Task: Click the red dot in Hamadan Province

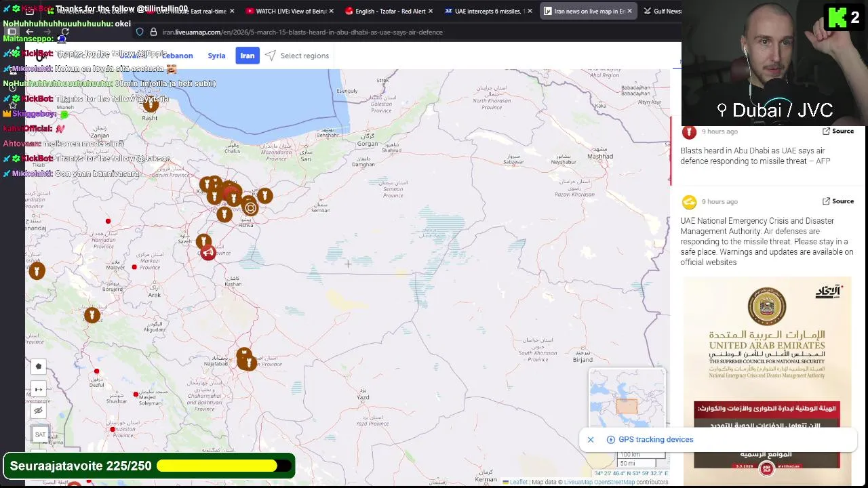Action: 108,222
